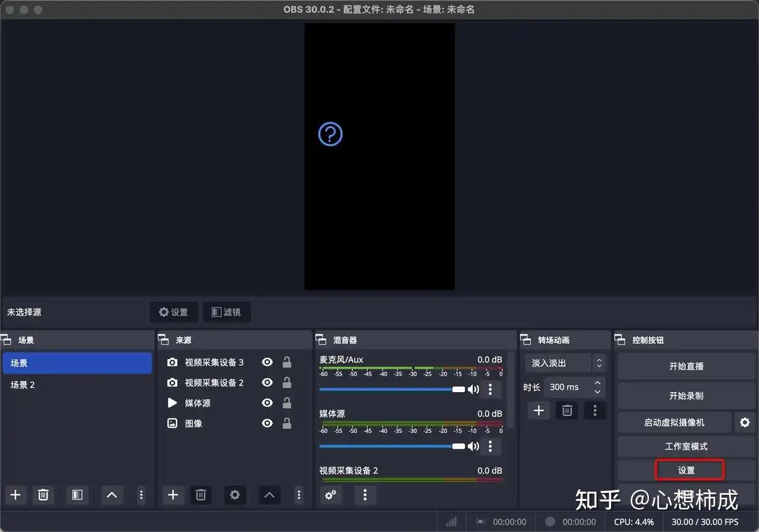This screenshot has width=759, height=532.
Task: Increase transition duration with the 300 ms stepper
Action: click(597, 383)
